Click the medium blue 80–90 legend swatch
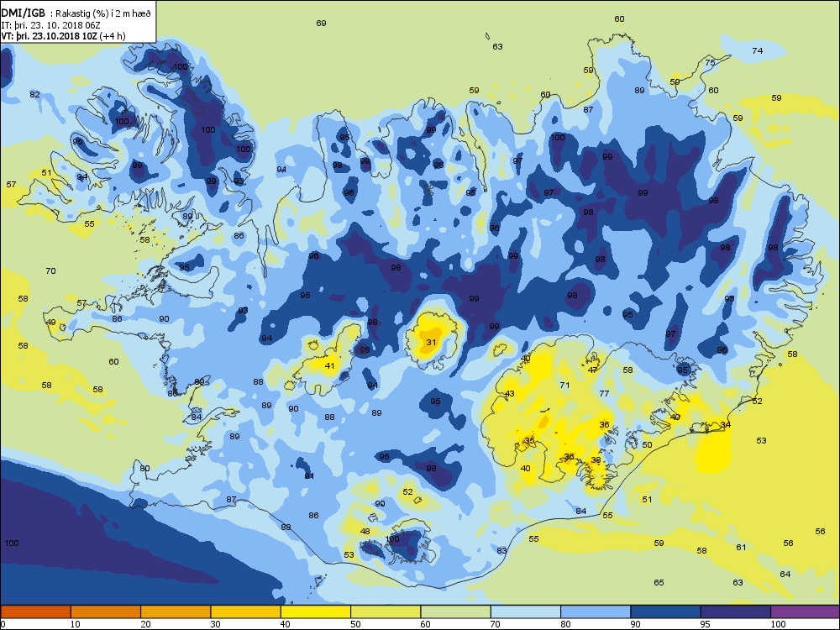 point(596,612)
